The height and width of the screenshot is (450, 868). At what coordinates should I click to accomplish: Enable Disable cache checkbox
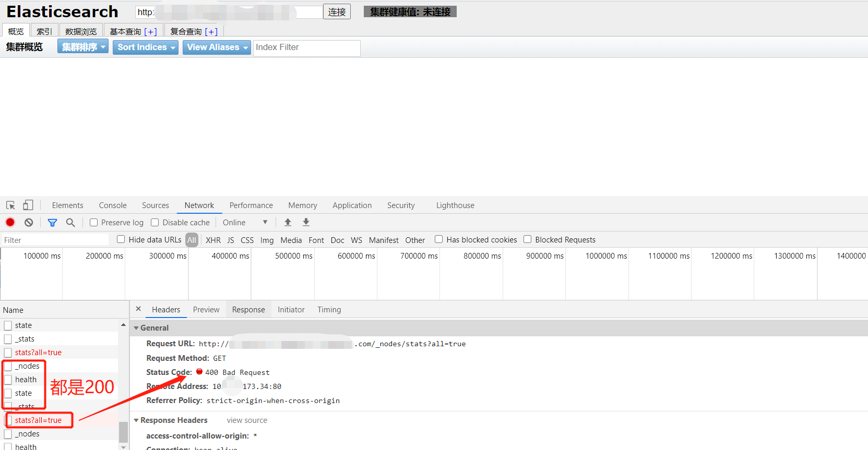pyautogui.click(x=155, y=222)
